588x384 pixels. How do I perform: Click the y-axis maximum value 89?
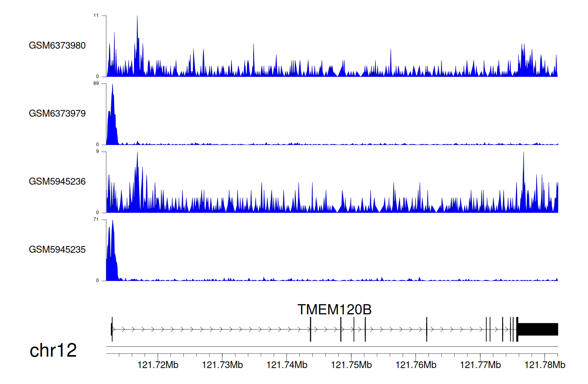[x=96, y=83]
